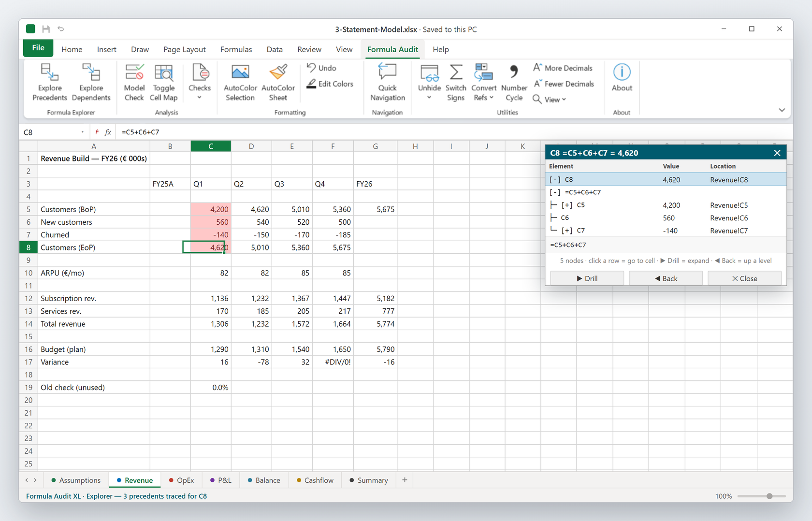812x521 pixels.
Task: Click into the formula bar text =C5+C6+C7
Action: coord(140,132)
